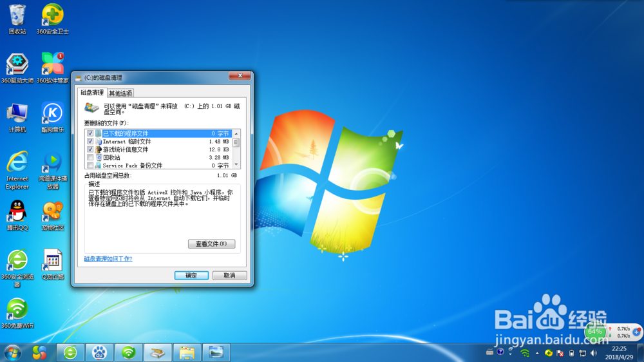Open the 360驱动大师 desktop shortcut

[x=17, y=68]
